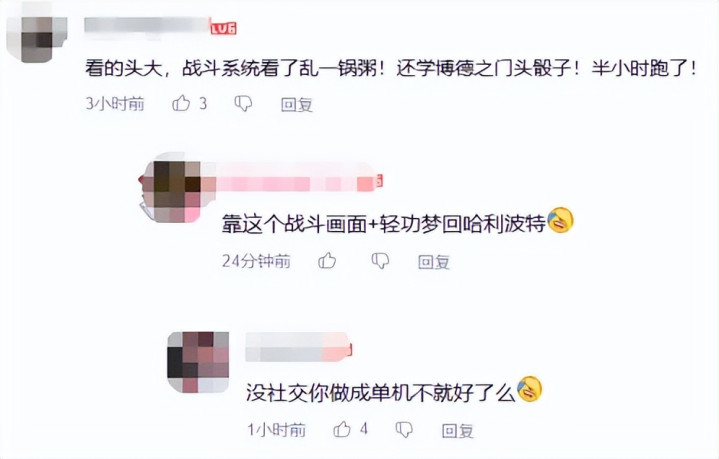Click the 3小时前 timestamp
719x459 pixels.
click(115, 104)
